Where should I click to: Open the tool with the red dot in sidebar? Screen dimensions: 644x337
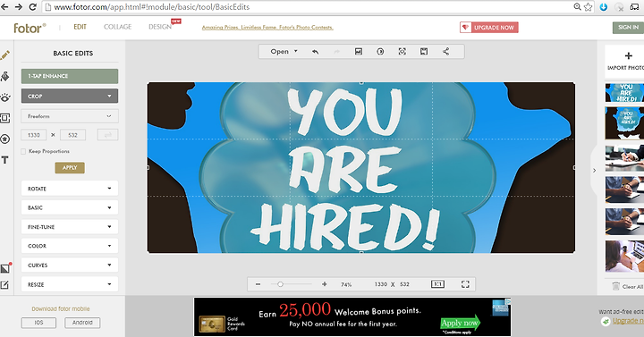pyautogui.click(x=5, y=268)
